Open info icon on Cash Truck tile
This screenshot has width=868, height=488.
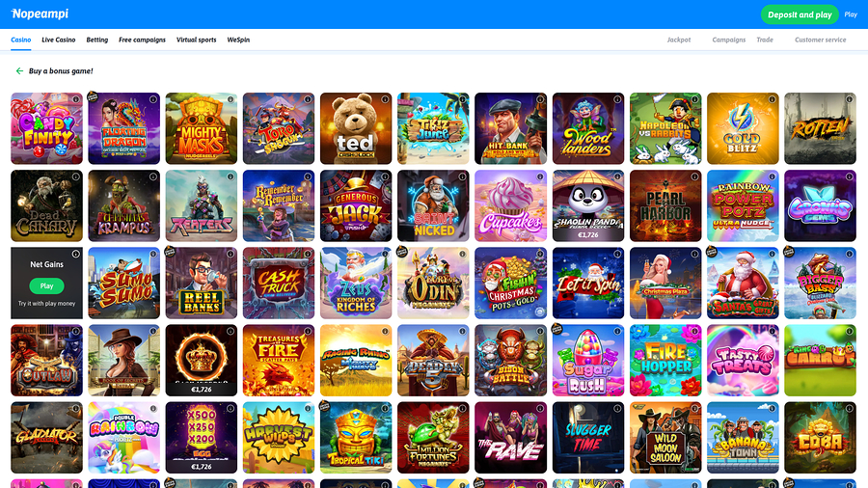[x=308, y=254]
